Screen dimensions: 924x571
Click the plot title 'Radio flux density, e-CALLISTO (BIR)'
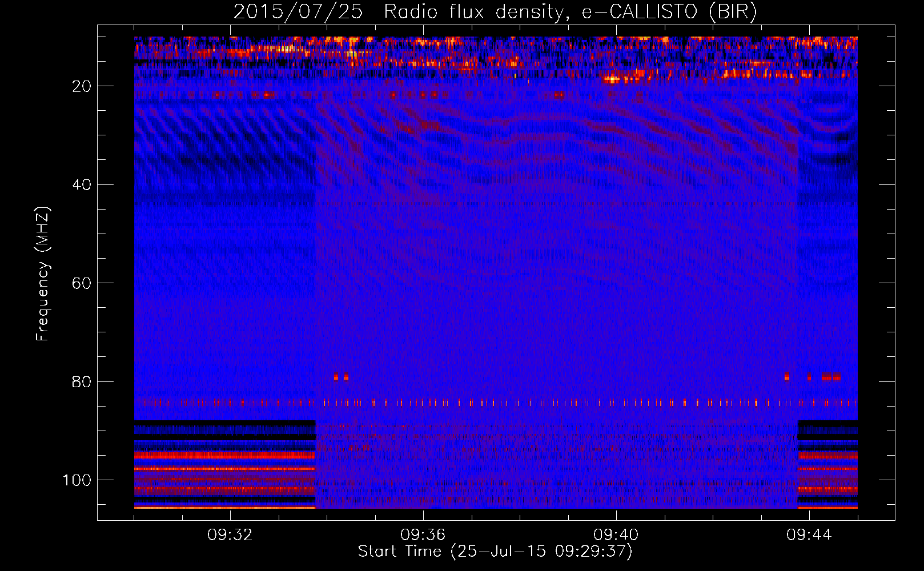point(571,12)
